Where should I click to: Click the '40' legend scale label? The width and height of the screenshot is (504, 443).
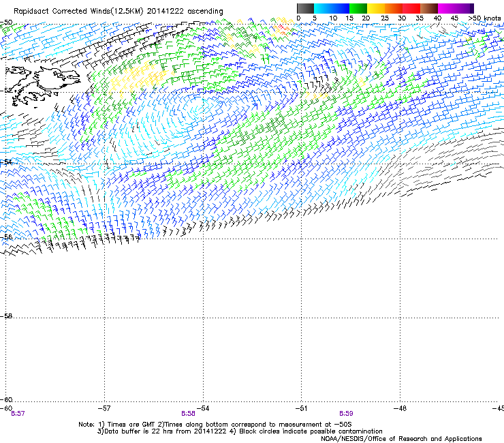(x=437, y=18)
